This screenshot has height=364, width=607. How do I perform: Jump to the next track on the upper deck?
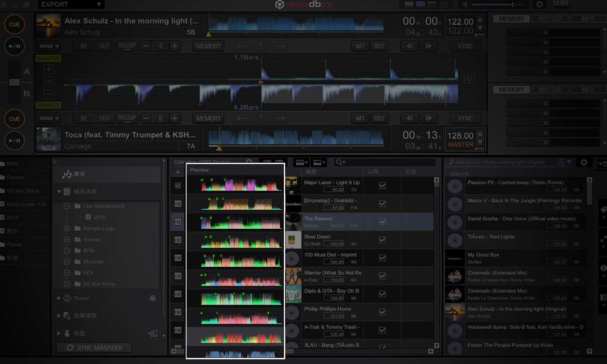click(x=428, y=46)
